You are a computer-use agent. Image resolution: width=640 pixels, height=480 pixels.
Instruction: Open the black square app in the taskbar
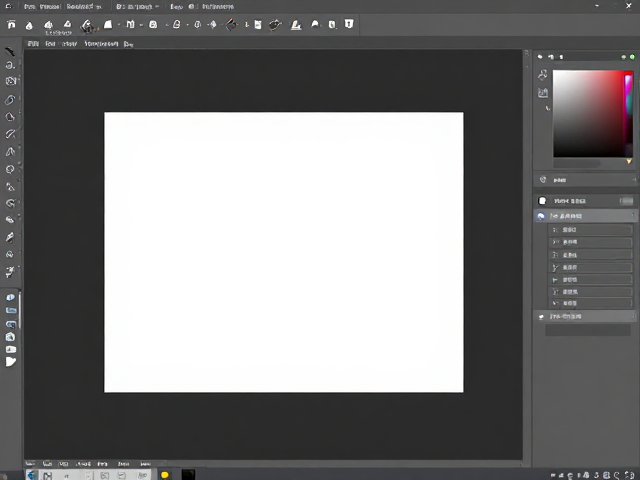click(188, 474)
